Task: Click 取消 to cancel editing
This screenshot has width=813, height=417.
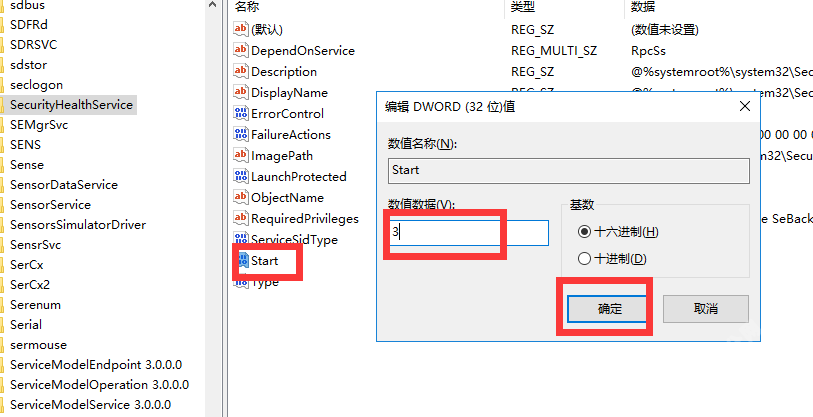Action: (x=705, y=309)
